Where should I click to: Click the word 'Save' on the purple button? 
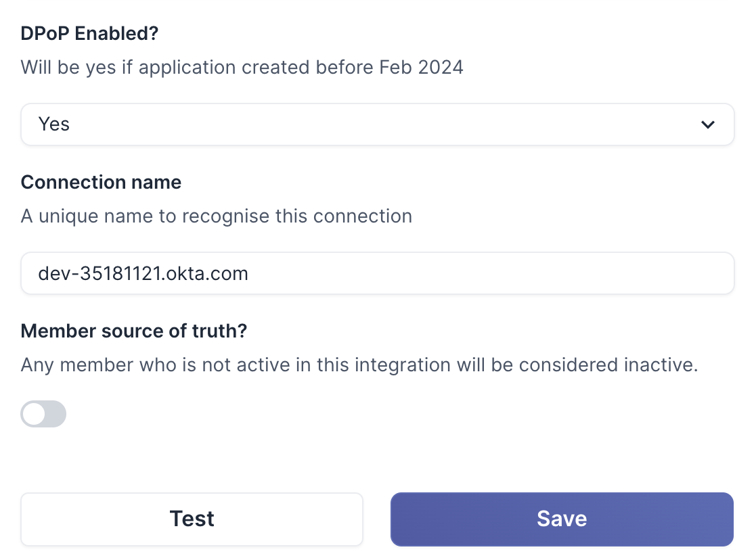tap(562, 519)
